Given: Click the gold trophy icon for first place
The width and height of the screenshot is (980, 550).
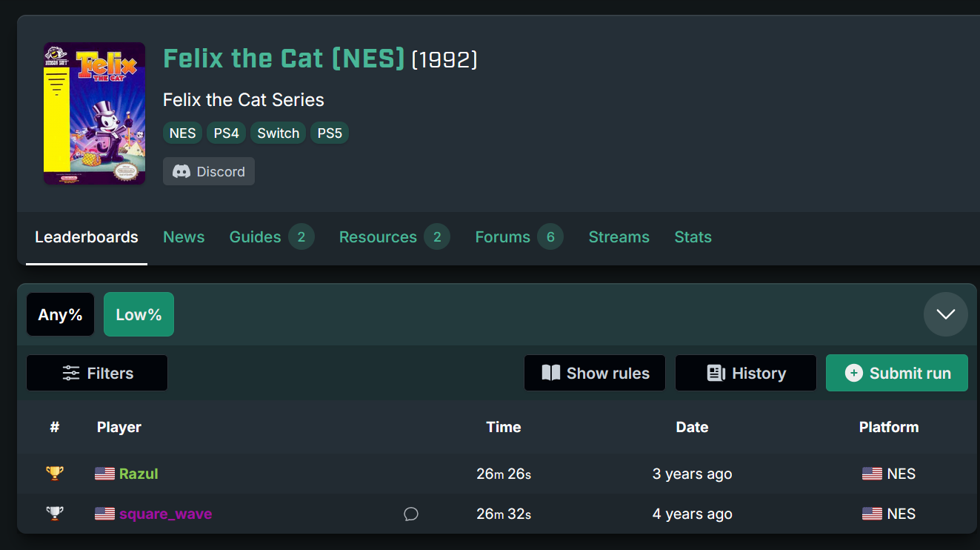Looking at the screenshot, I should 54,473.
